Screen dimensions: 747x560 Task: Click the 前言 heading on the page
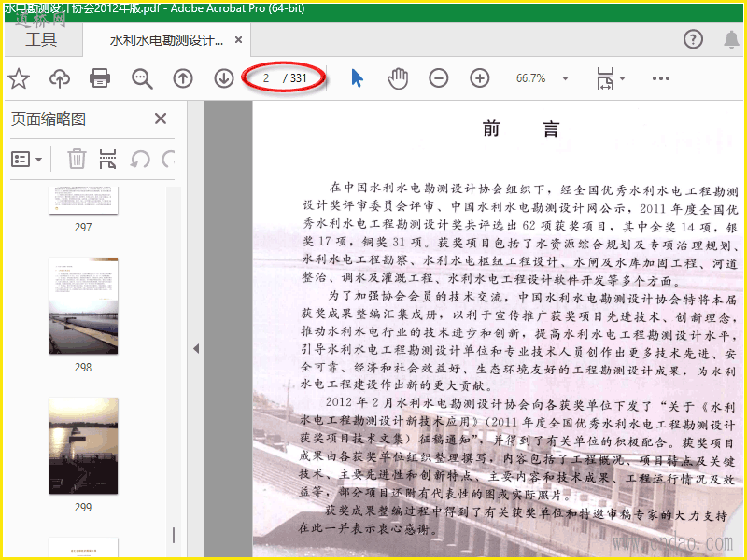point(520,129)
